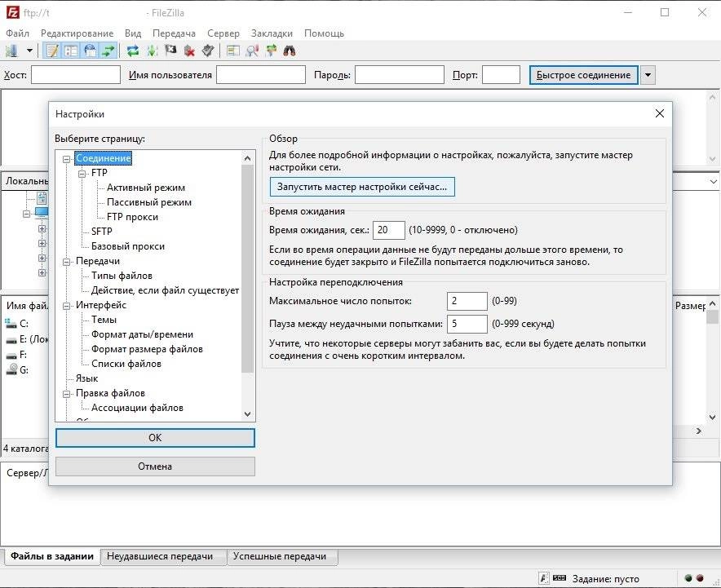
Task: Click Отмена button in settings
Action: click(155, 466)
